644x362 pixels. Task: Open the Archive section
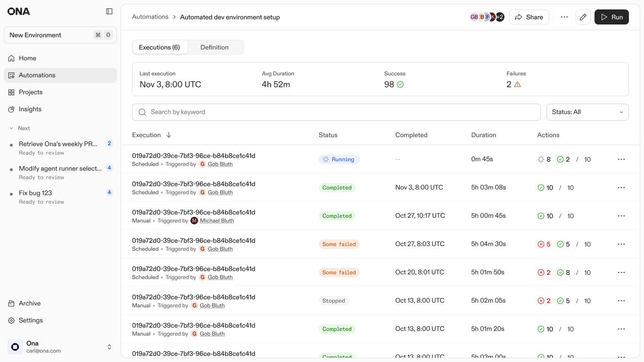click(30, 304)
